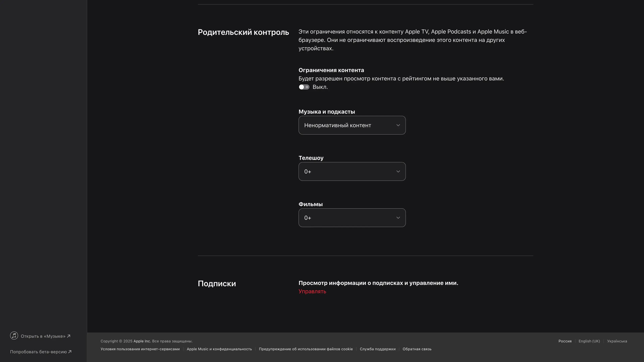Click the chevron in the «Фильмы» select
644x362 pixels.
pyautogui.click(x=398, y=218)
